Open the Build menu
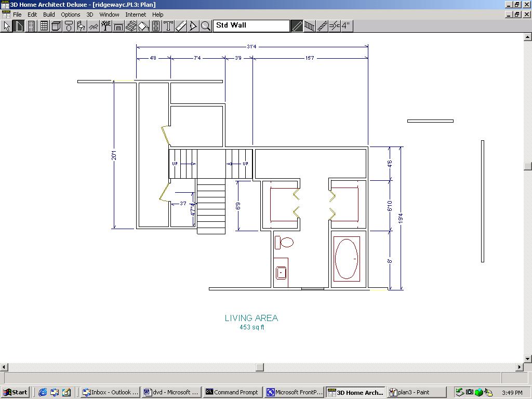This screenshot has width=532, height=399. coord(49,15)
